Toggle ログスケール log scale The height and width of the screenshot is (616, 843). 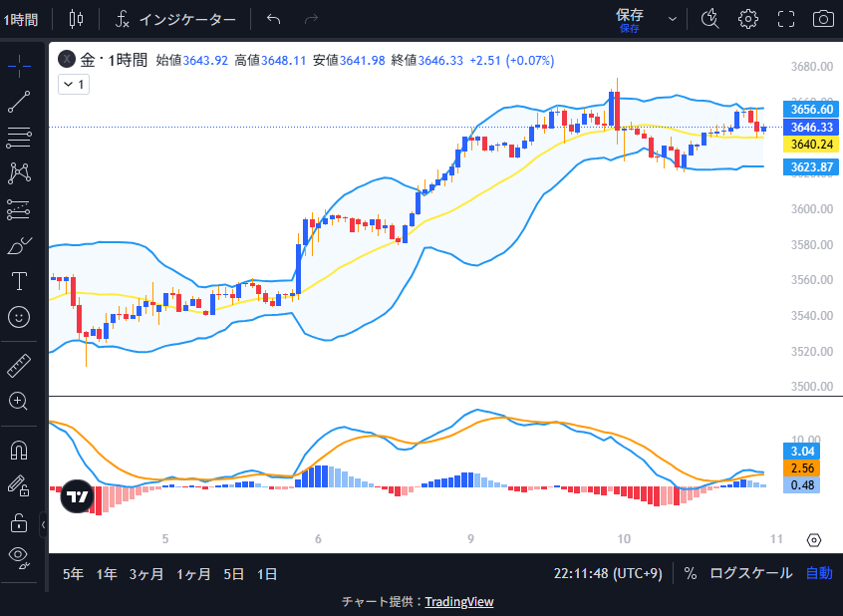(x=751, y=573)
